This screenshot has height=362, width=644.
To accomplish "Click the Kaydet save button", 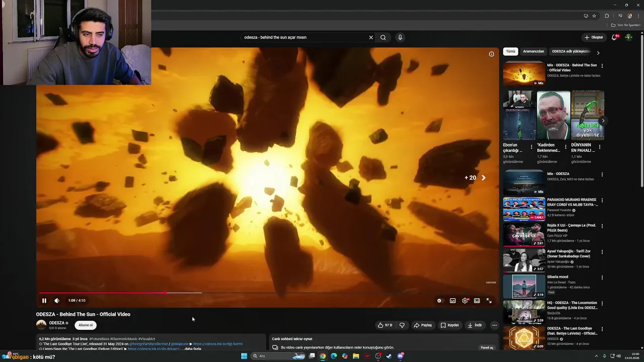I will [x=450, y=325].
